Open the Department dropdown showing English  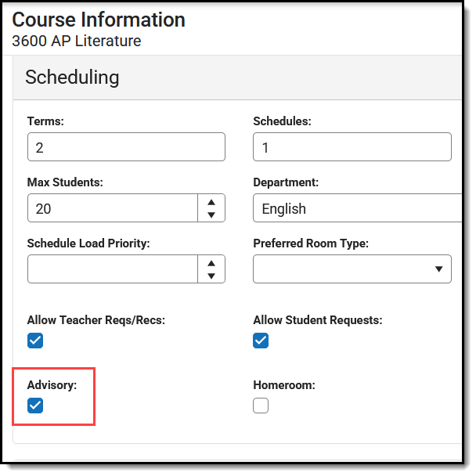point(356,208)
